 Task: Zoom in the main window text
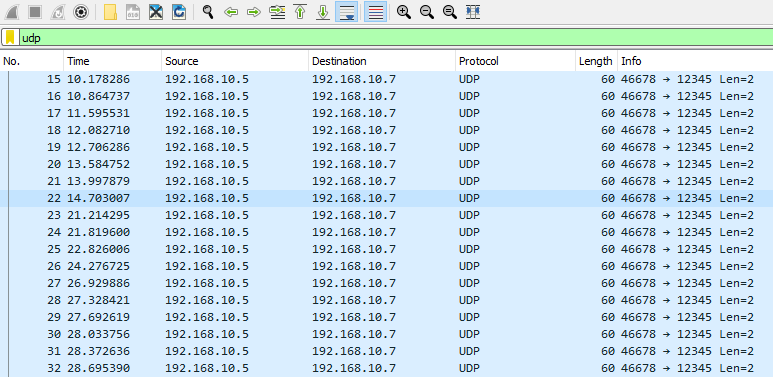click(404, 12)
